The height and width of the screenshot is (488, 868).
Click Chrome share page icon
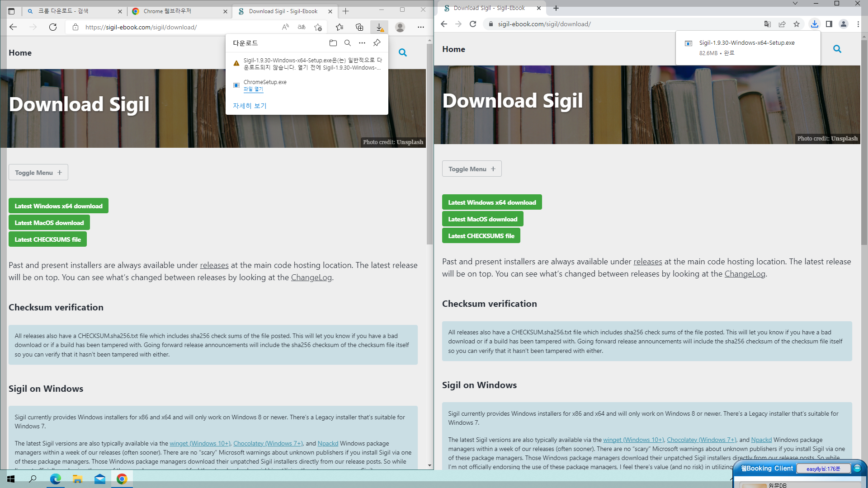782,24
